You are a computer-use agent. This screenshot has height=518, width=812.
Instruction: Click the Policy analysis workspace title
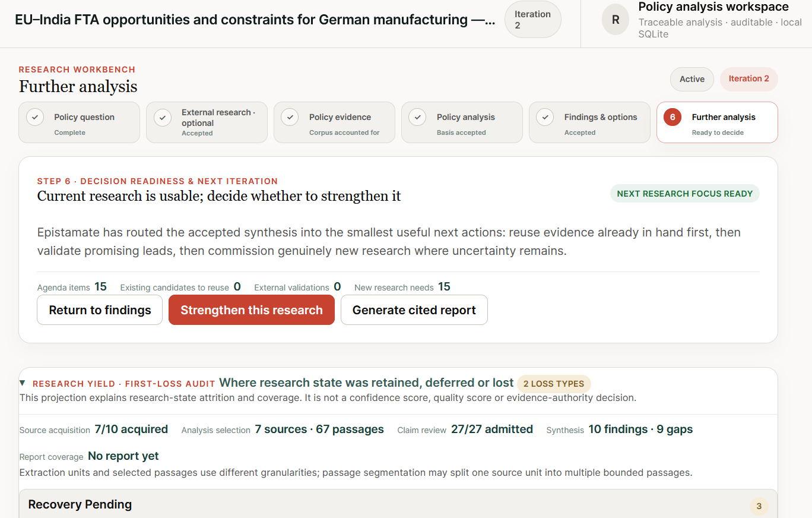(x=713, y=7)
